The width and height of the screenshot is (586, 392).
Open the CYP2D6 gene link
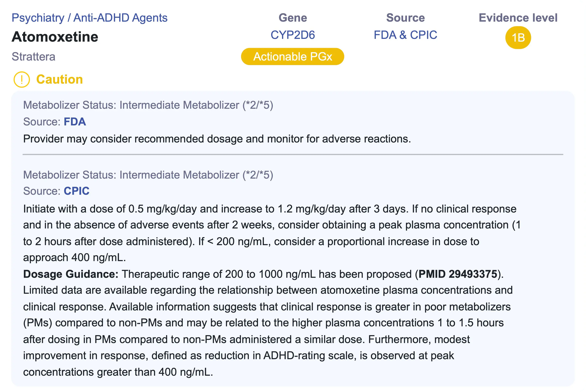click(x=293, y=35)
